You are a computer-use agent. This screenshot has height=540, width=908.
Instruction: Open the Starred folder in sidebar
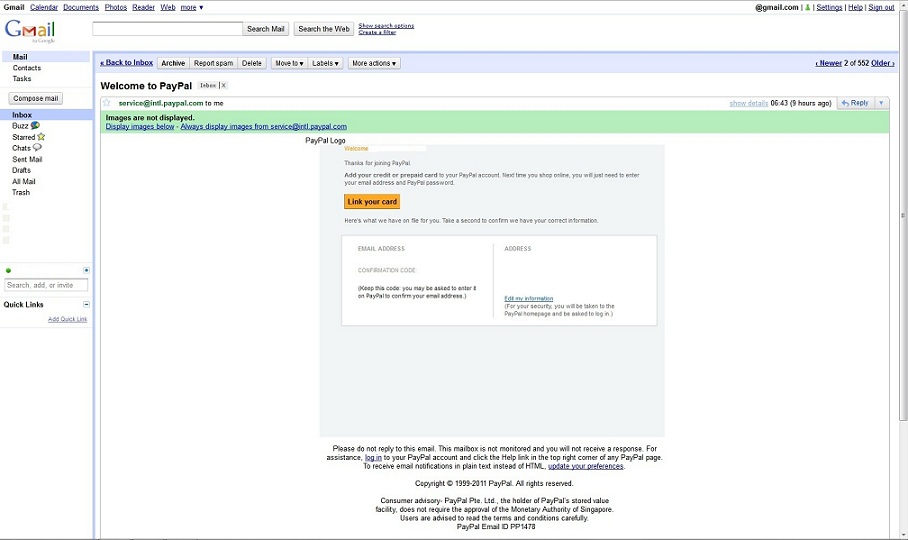28,137
